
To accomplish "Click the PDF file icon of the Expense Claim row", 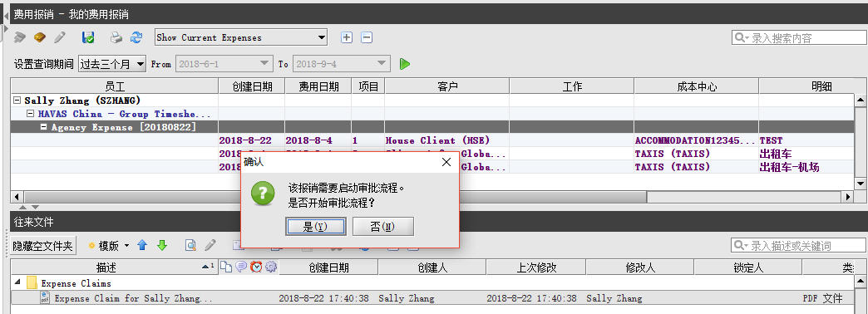I will (44, 298).
